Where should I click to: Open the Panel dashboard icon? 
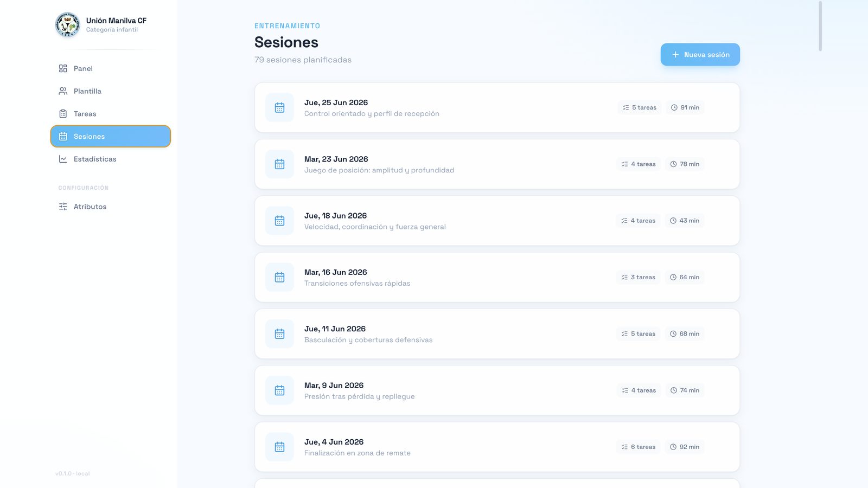point(63,68)
